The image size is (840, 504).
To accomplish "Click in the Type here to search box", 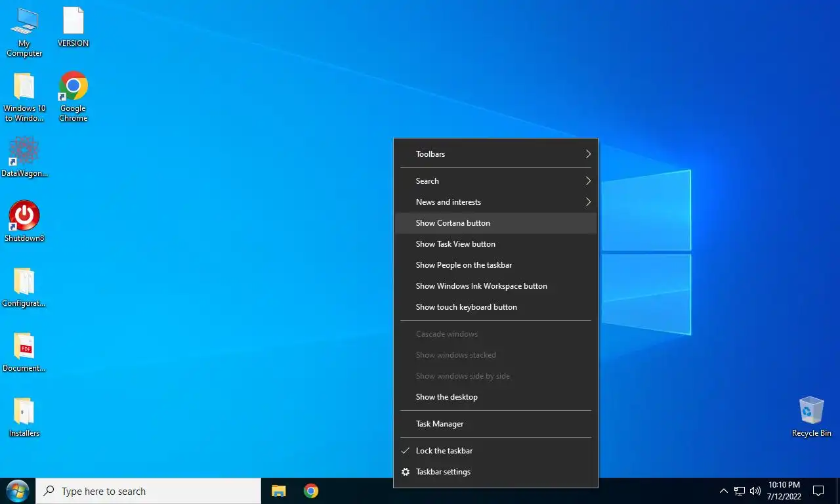I will [x=148, y=491].
